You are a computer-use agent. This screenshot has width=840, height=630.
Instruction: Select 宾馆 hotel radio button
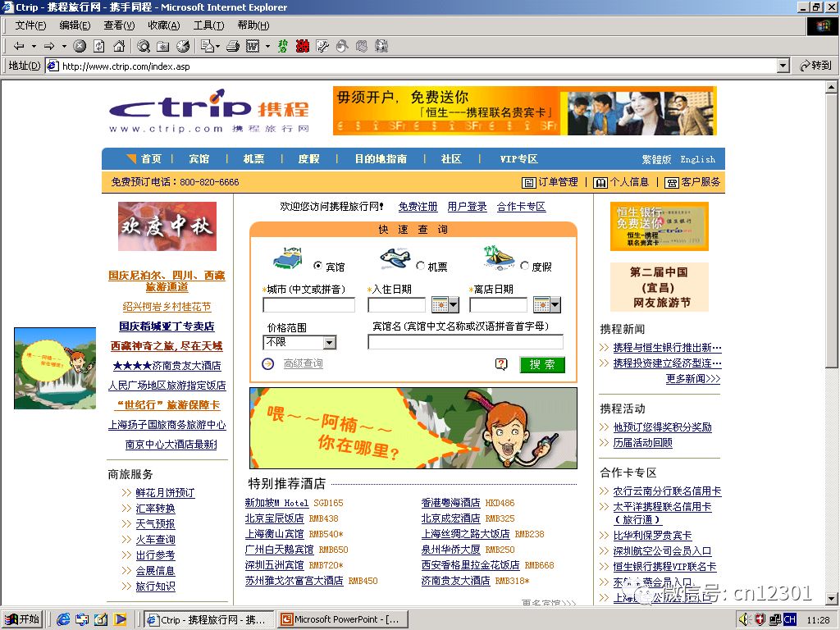(x=317, y=266)
